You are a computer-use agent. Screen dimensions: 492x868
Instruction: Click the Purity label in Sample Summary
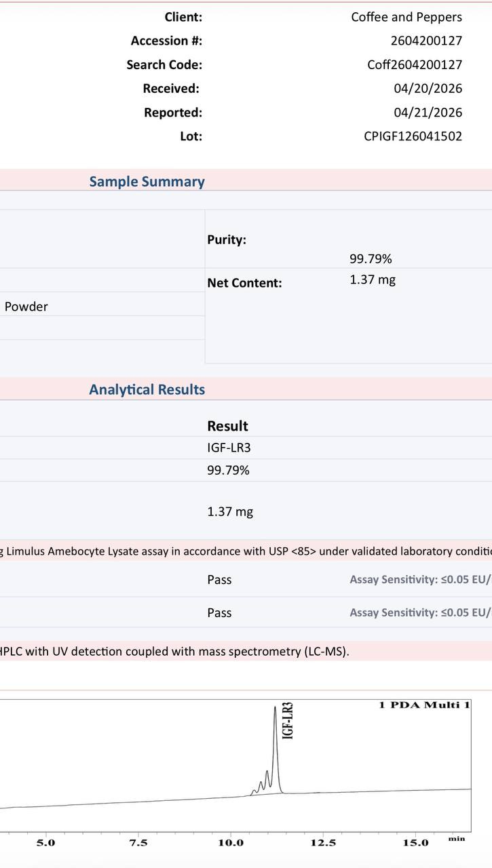(x=227, y=239)
